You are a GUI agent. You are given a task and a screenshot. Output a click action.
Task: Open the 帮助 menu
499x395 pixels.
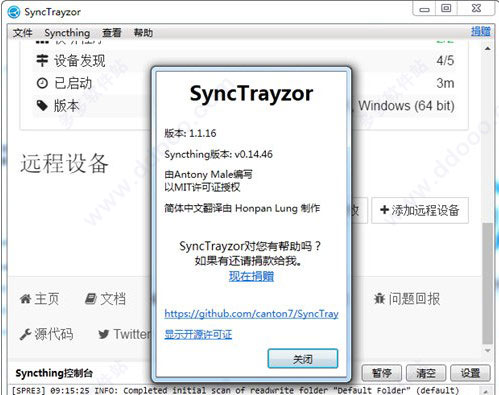(143, 33)
